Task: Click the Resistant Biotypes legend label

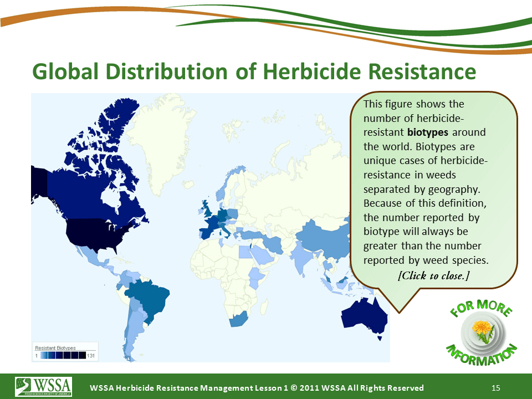Action: click(55, 347)
